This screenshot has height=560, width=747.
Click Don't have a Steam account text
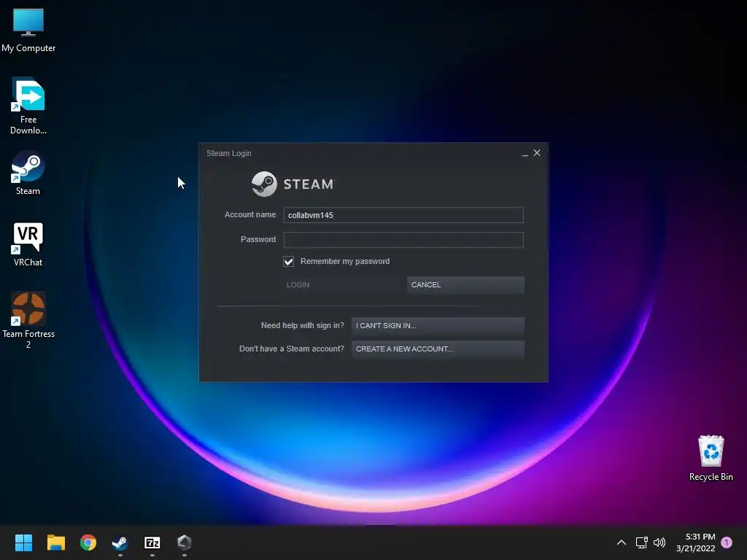tap(292, 349)
